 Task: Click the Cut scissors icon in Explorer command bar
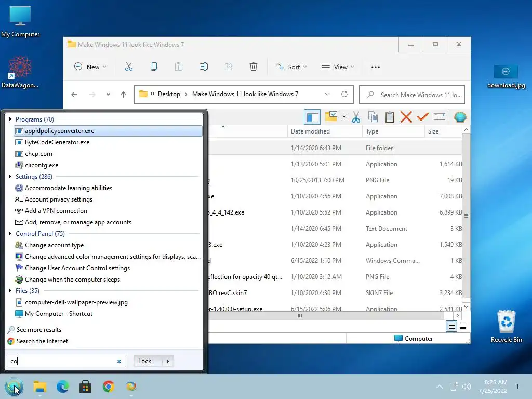click(x=129, y=67)
